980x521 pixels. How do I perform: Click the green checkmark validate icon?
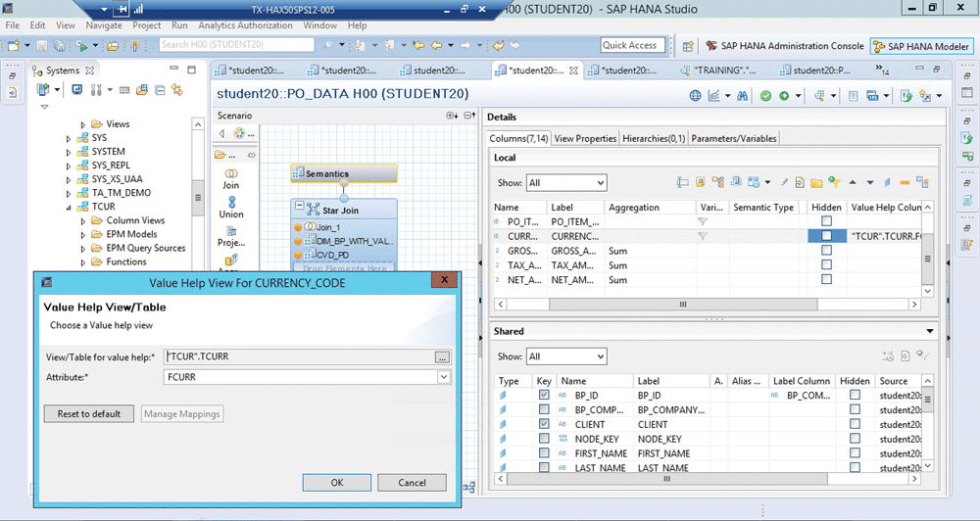pos(764,95)
